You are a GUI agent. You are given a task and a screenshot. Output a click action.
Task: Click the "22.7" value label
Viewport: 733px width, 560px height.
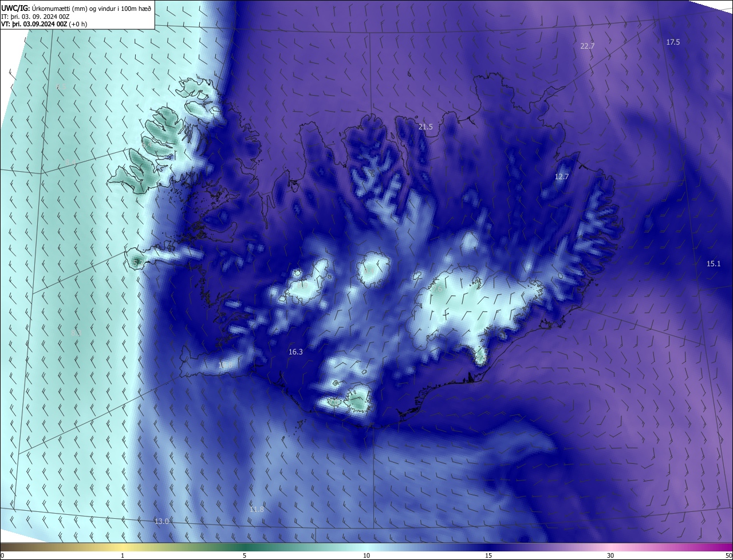(588, 46)
